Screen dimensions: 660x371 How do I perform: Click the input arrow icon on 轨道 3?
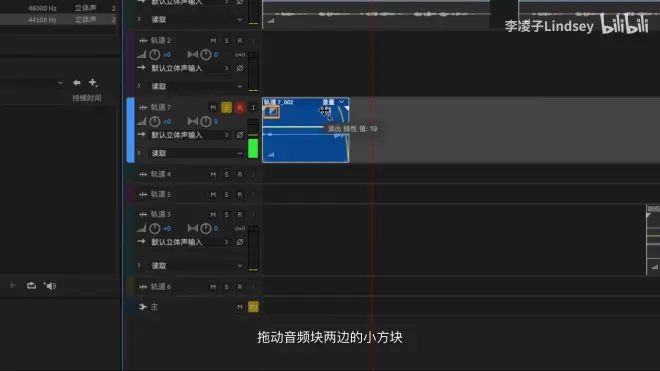click(141, 241)
